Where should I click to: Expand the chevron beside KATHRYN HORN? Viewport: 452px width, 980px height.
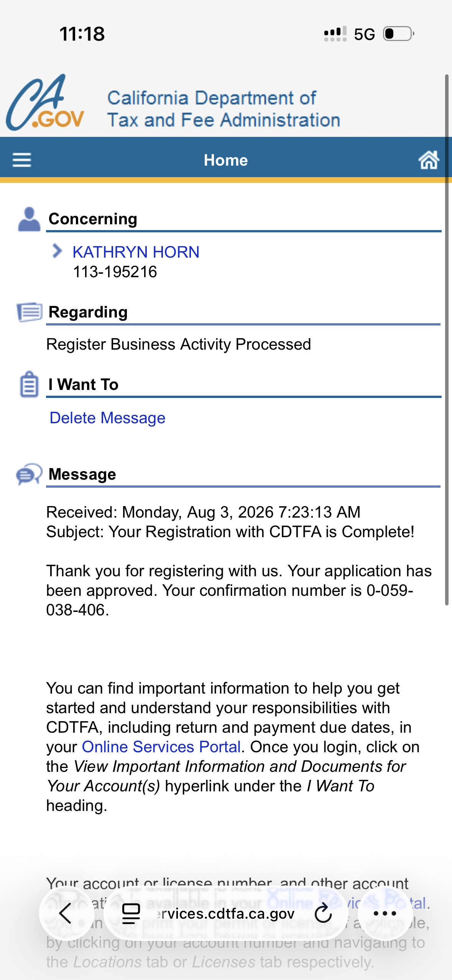pos(57,251)
